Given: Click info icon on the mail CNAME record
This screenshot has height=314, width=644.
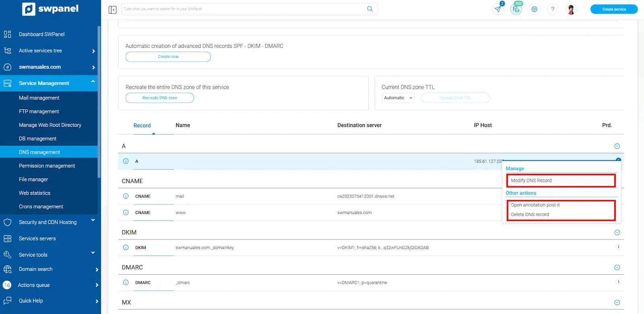Looking at the screenshot, I should 126,196.
